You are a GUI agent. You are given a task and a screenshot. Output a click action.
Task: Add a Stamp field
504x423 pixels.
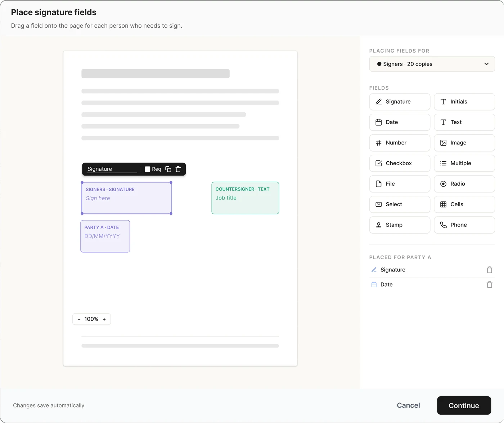(400, 225)
